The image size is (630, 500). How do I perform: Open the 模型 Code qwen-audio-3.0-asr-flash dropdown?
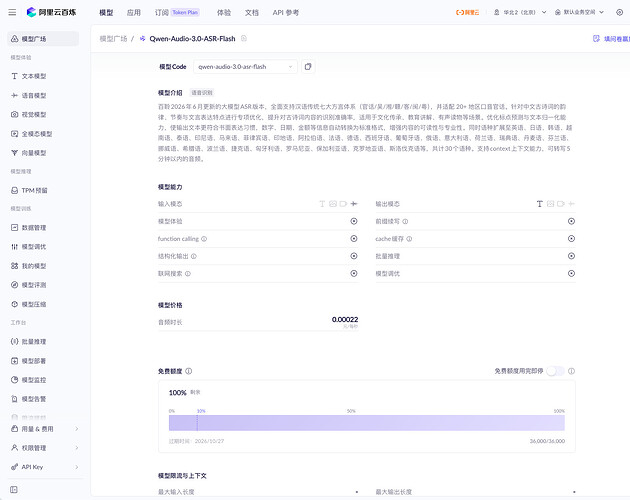(x=245, y=67)
